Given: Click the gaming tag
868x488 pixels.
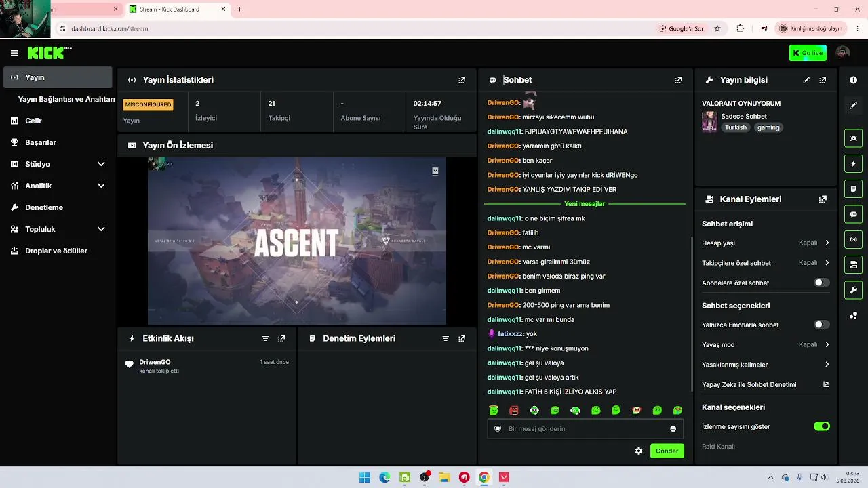Looking at the screenshot, I should (768, 127).
